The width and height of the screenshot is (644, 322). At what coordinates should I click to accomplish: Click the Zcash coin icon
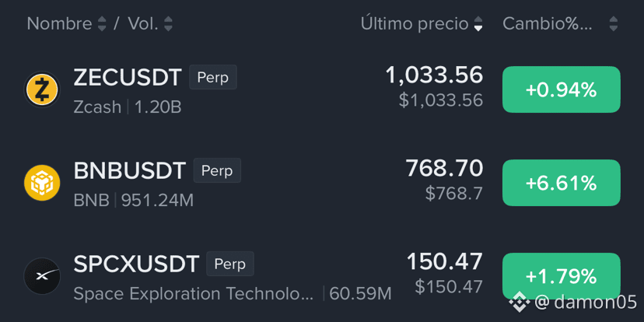pos(42,89)
